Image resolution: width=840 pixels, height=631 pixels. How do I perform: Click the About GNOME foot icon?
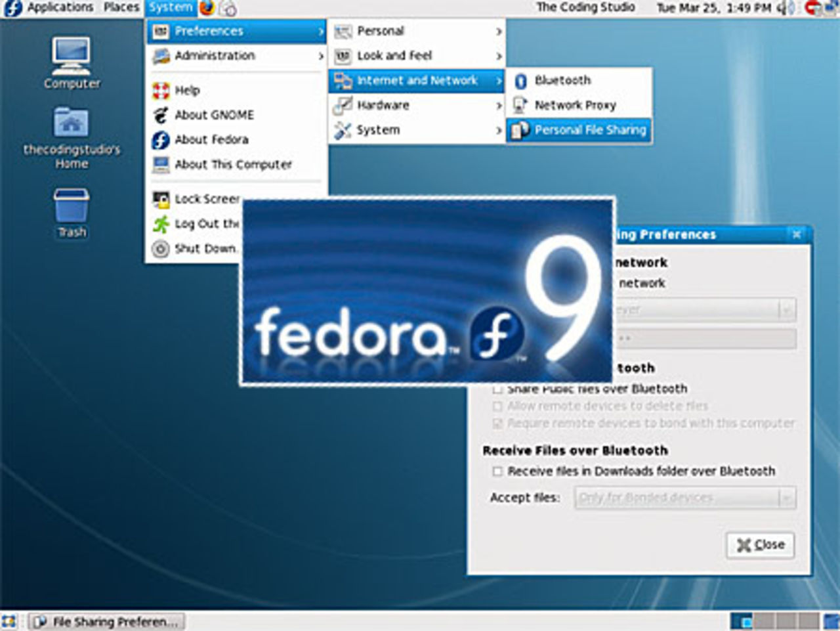tap(161, 115)
